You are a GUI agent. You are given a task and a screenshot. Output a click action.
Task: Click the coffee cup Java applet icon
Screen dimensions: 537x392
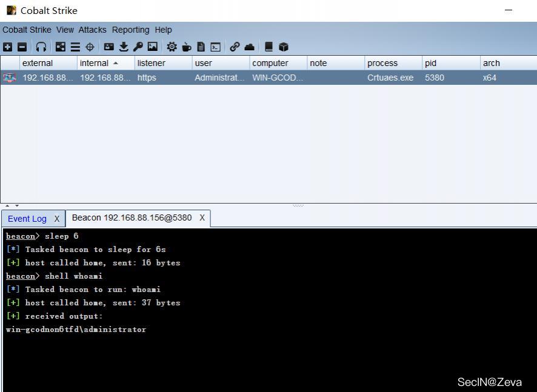[x=186, y=47]
